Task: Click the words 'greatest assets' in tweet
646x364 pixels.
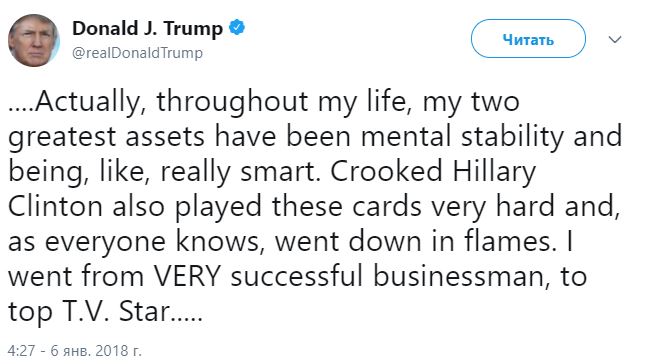Action: coord(106,138)
